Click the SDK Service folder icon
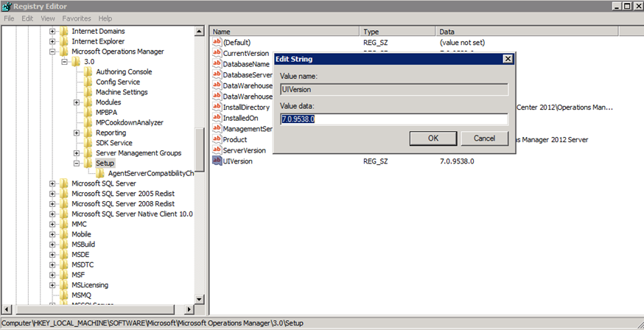The image size is (644, 330). click(x=88, y=143)
